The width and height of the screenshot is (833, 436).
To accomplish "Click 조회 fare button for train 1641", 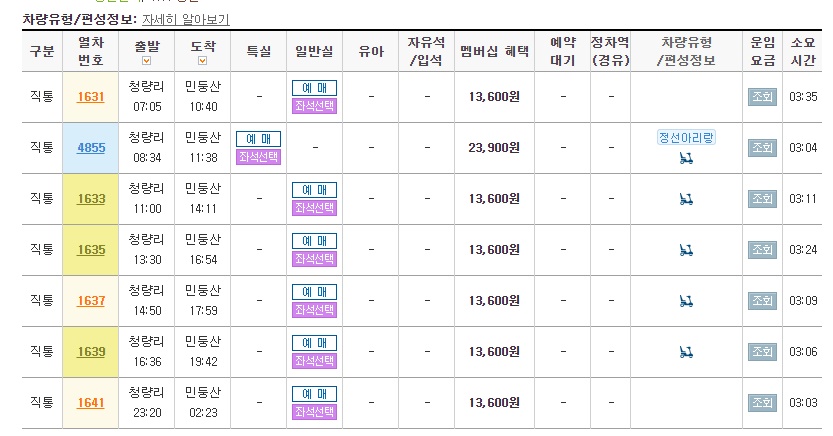I will tap(762, 403).
